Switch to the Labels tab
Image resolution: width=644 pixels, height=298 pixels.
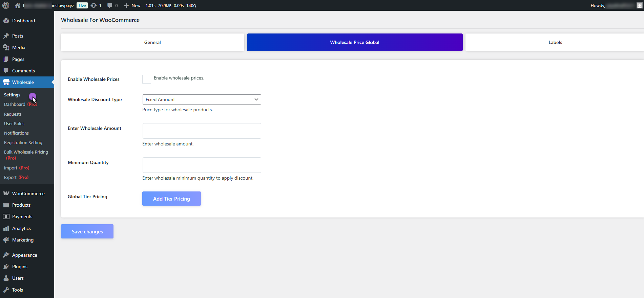(555, 42)
